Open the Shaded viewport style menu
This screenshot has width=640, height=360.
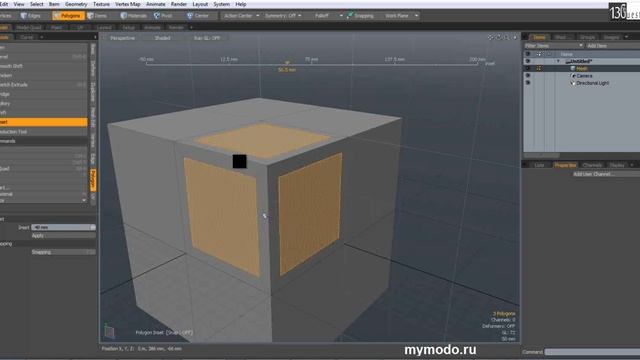[x=162, y=38]
